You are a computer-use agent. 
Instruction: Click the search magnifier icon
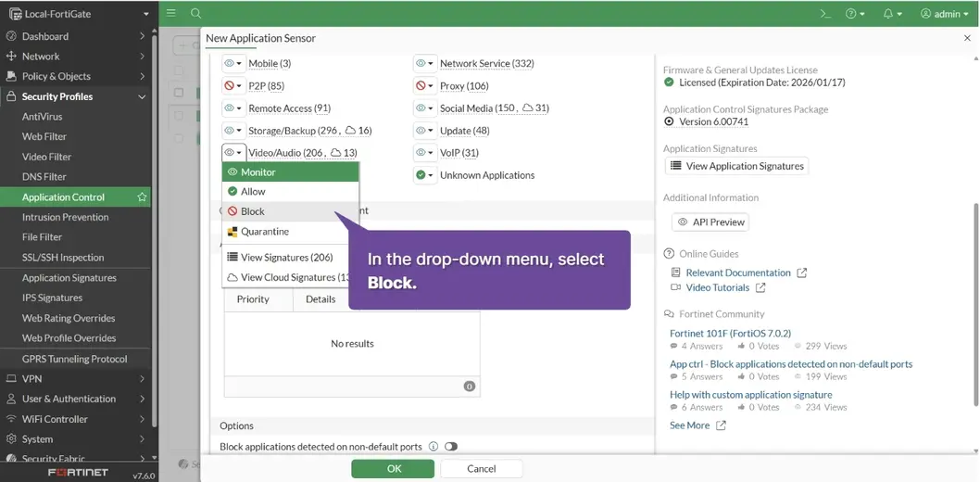point(195,13)
